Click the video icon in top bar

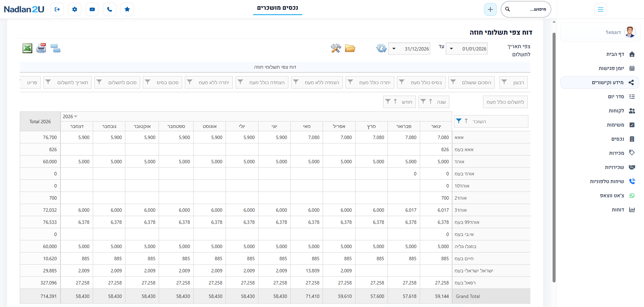[x=92, y=9]
